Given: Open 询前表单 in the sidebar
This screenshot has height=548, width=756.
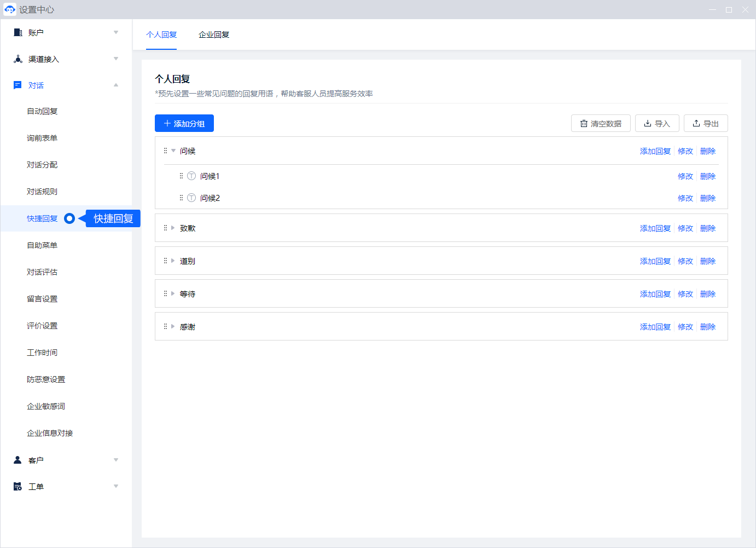Looking at the screenshot, I should [42, 138].
